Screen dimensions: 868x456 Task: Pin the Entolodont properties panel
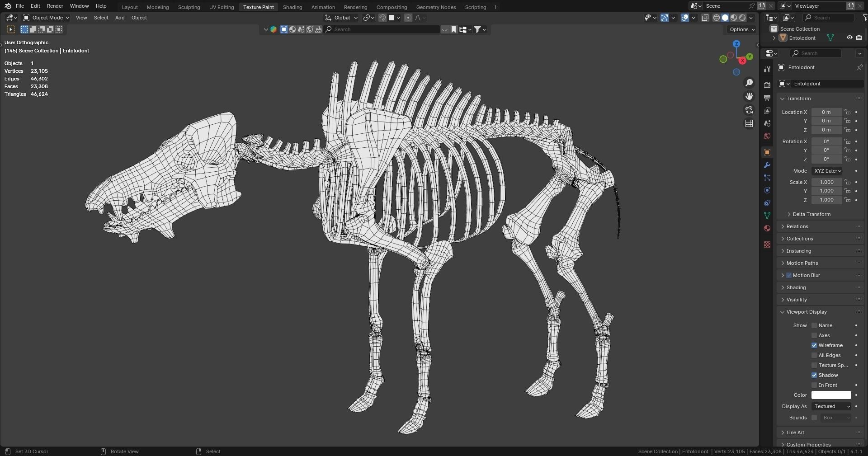point(859,67)
